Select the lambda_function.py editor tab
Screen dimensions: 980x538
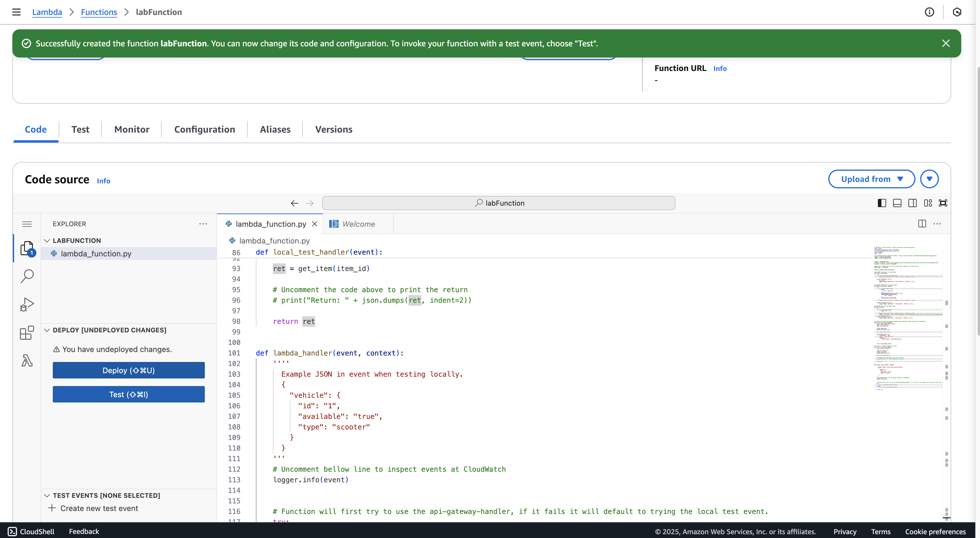click(270, 224)
